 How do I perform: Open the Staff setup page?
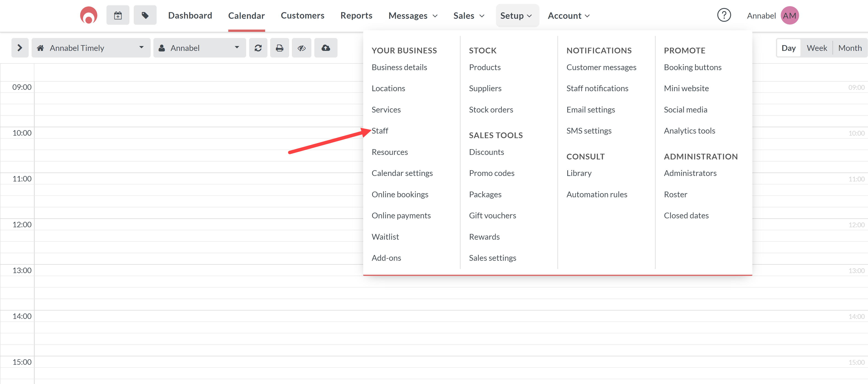(x=380, y=131)
